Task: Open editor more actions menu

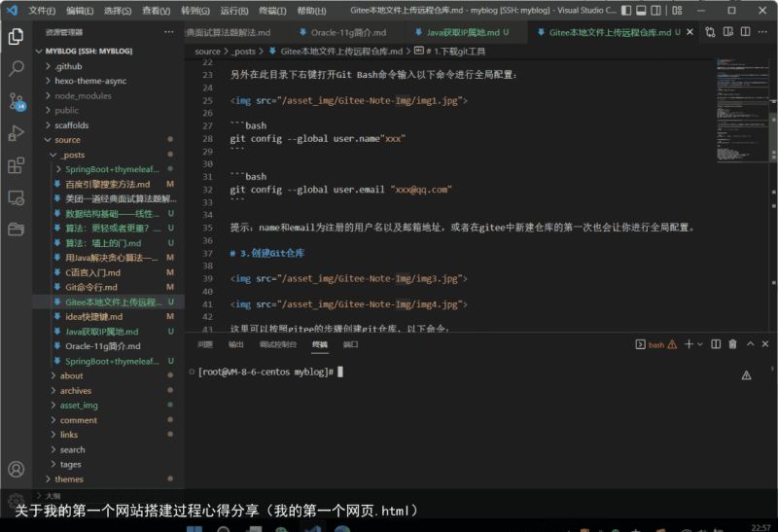Action: [x=762, y=32]
